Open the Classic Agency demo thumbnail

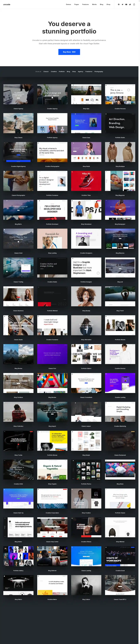click(x=18, y=94)
